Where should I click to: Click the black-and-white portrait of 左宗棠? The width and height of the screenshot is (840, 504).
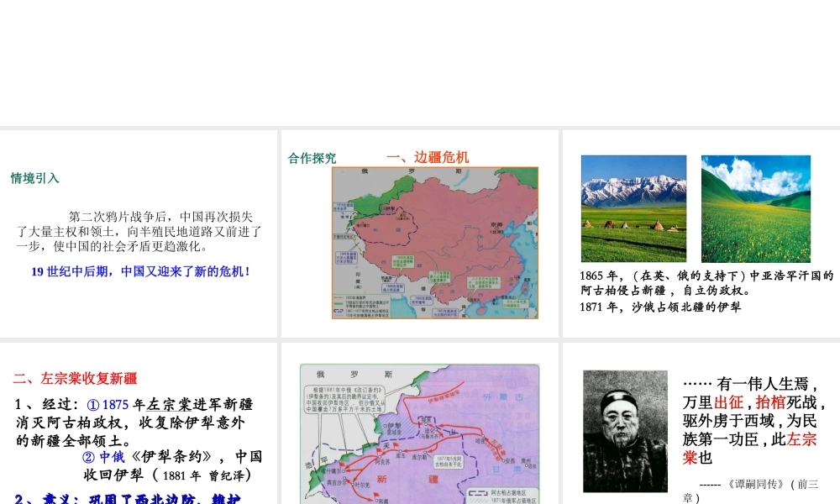click(625, 431)
